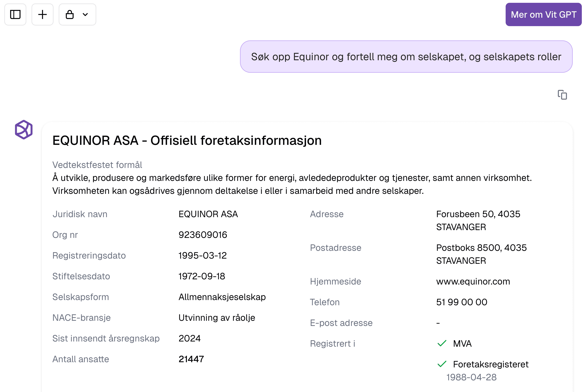This screenshot has width=587, height=392.
Task: Select the lock privacy icon
Action: [x=70, y=14]
